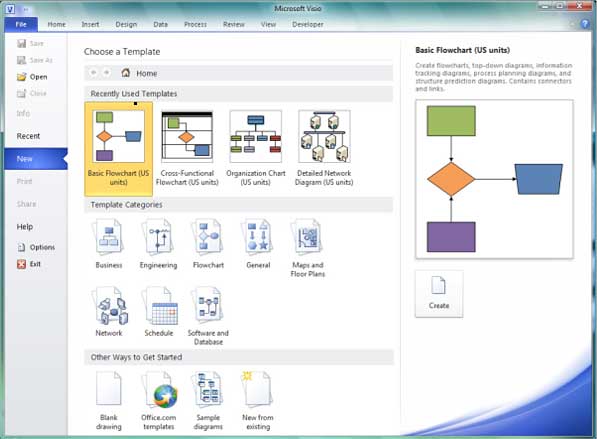Image resolution: width=597 pixels, height=439 pixels.
Task: Go back using the navigation back arrow
Action: pos(93,72)
